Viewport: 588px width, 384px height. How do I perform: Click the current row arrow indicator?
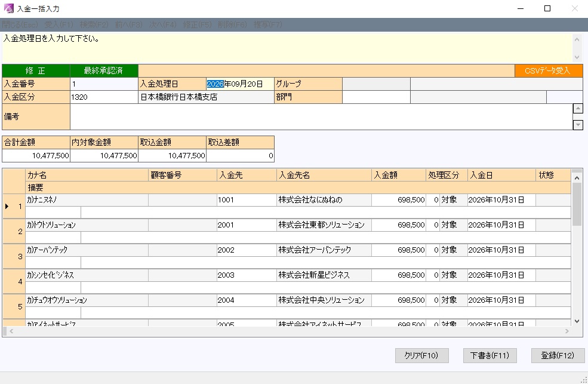7,206
